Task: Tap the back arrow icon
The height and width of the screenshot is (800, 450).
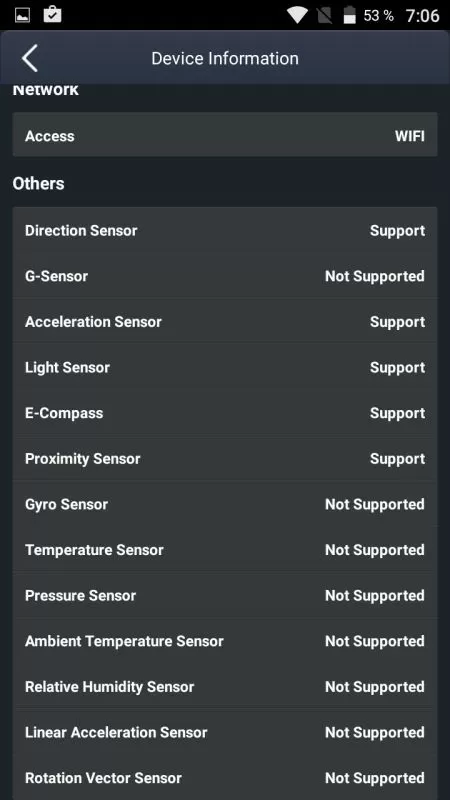Action: tap(30, 58)
